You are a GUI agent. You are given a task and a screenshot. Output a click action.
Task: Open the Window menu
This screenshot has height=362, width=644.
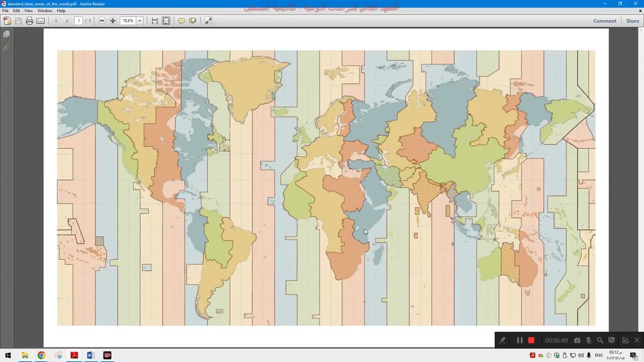pyautogui.click(x=45, y=11)
